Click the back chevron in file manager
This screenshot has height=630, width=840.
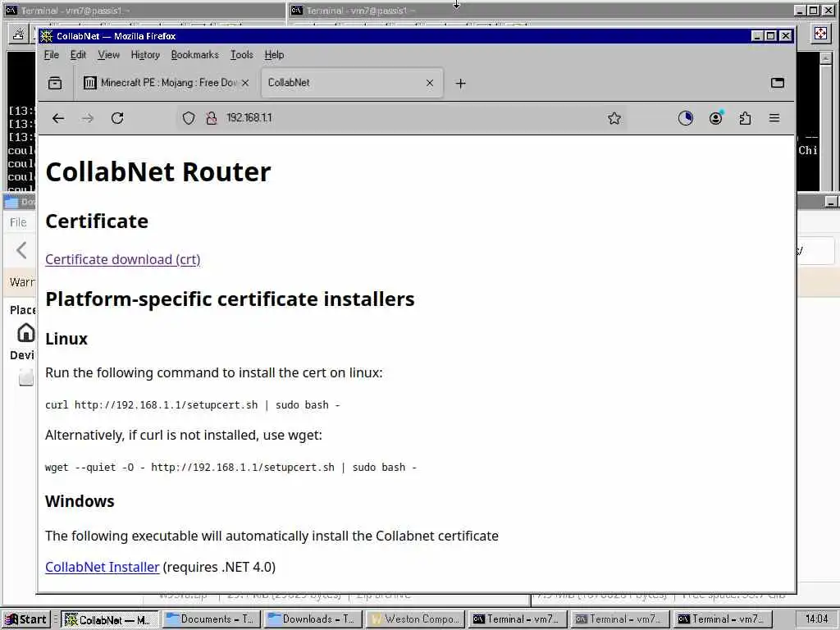[x=21, y=250]
